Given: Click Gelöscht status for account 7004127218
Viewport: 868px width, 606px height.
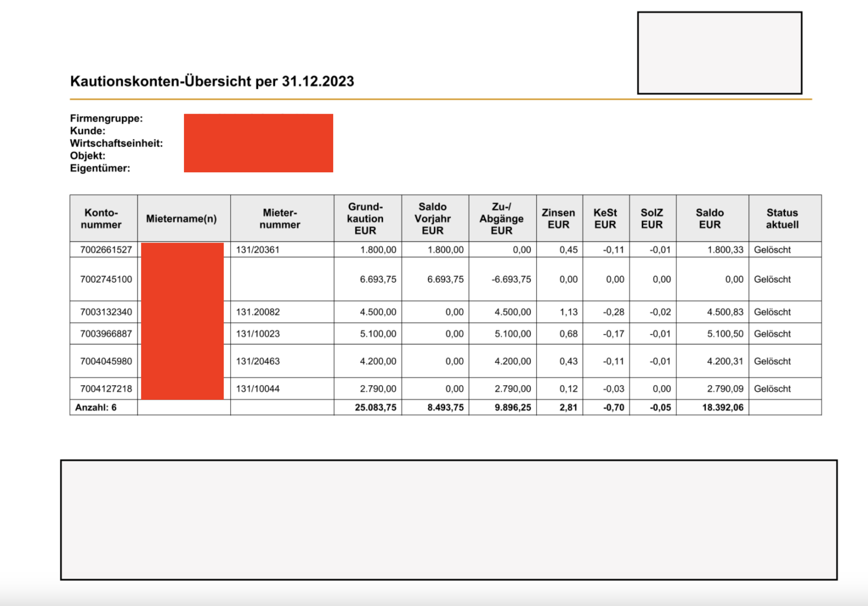Looking at the screenshot, I should pos(772,389).
